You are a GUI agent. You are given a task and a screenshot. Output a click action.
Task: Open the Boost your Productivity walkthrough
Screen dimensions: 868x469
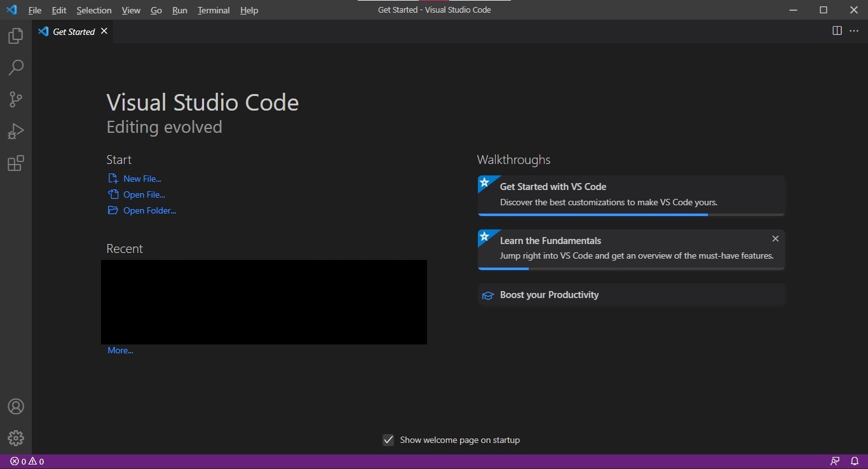(632, 295)
